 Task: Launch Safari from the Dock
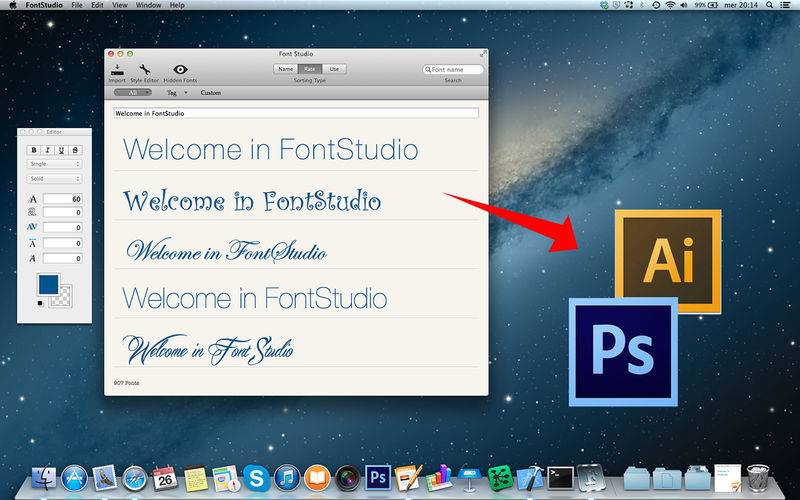click(x=135, y=479)
